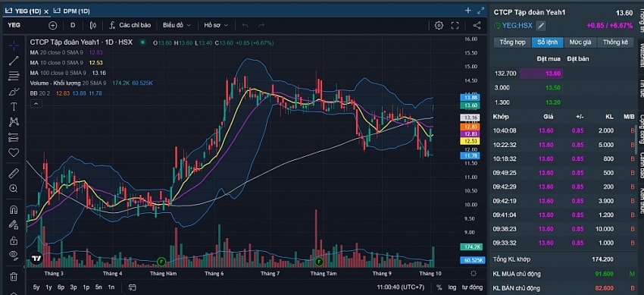Open chart settings gear icon
The height and width of the screenshot is (295, 644).
click(439, 26)
